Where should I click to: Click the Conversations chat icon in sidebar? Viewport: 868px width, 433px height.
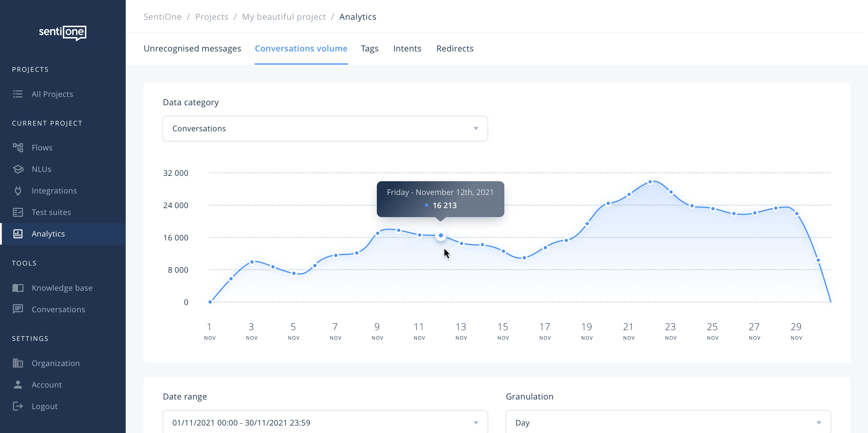18,309
